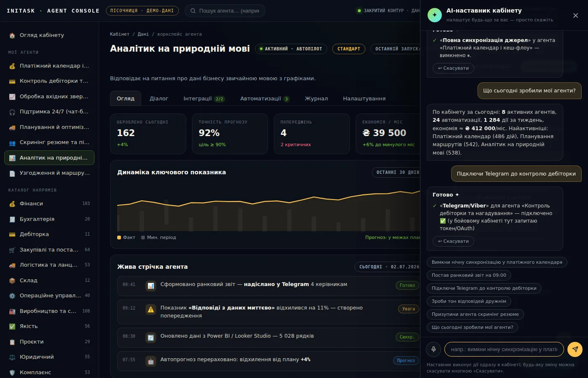The height and width of the screenshot is (378, 588).
Task: Focus the agent search field
Action: (225, 11)
